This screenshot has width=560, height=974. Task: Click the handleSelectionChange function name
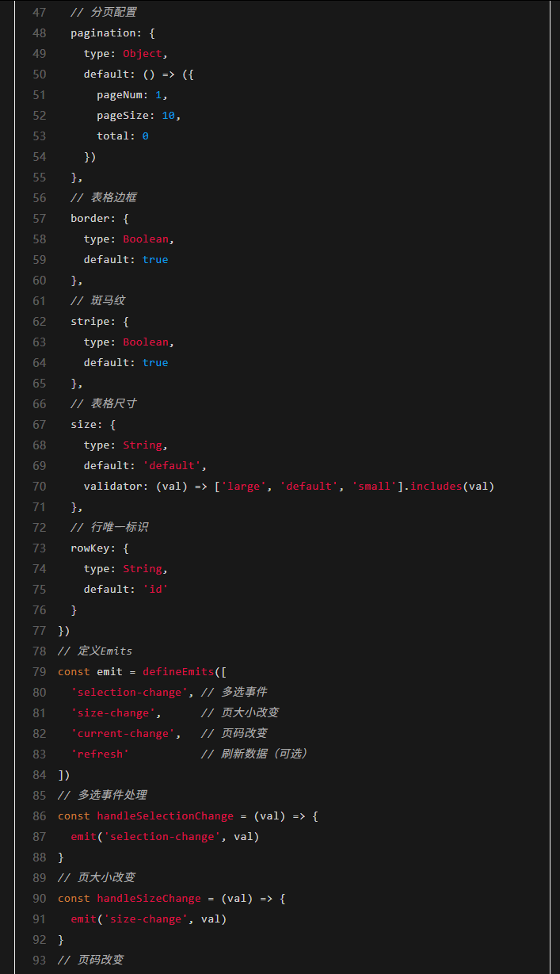(165, 816)
